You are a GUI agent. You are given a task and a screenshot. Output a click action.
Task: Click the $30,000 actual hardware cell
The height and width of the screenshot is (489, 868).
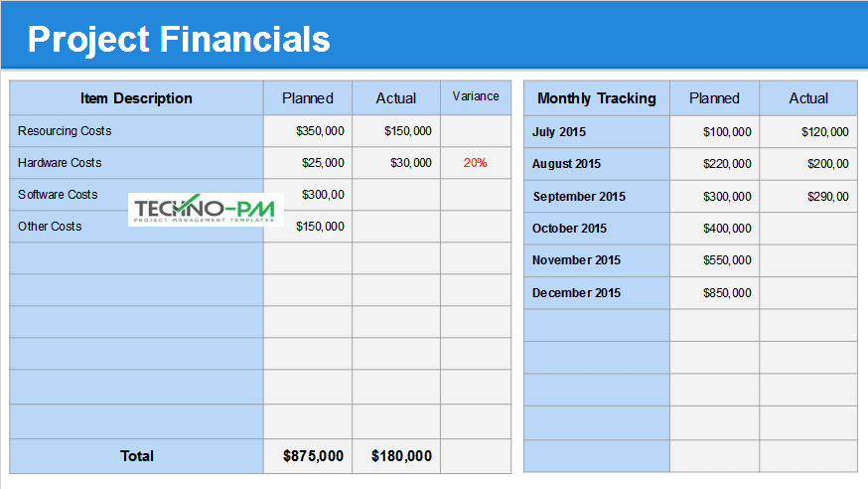tap(408, 163)
